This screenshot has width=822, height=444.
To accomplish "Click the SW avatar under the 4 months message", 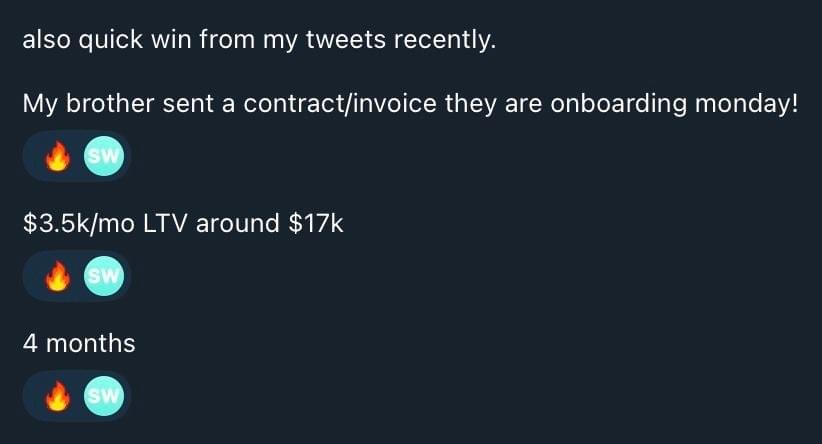I will tap(104, 397).
